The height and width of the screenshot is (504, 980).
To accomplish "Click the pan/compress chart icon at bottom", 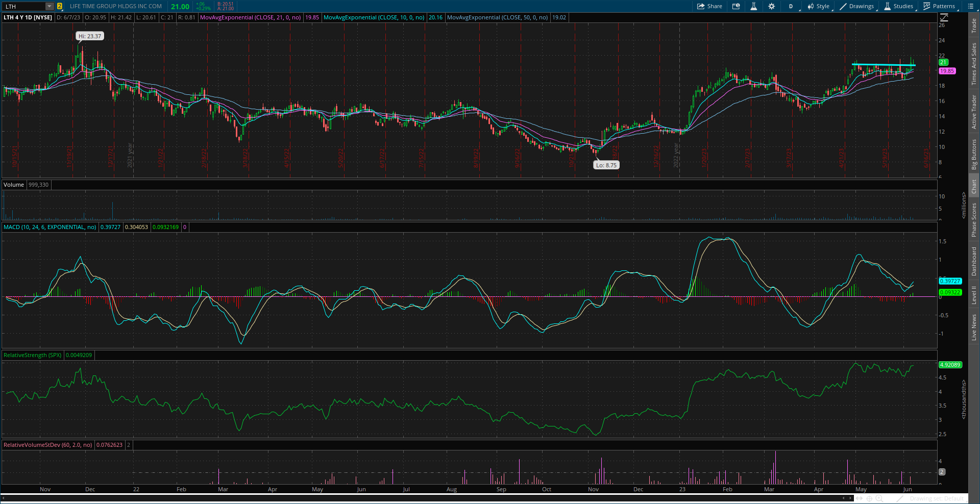I will tap(860, 498).
